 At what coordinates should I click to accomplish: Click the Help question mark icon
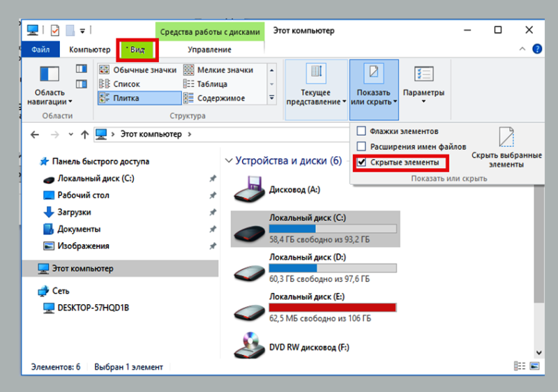pyautogui.click(x=537, y=50)
